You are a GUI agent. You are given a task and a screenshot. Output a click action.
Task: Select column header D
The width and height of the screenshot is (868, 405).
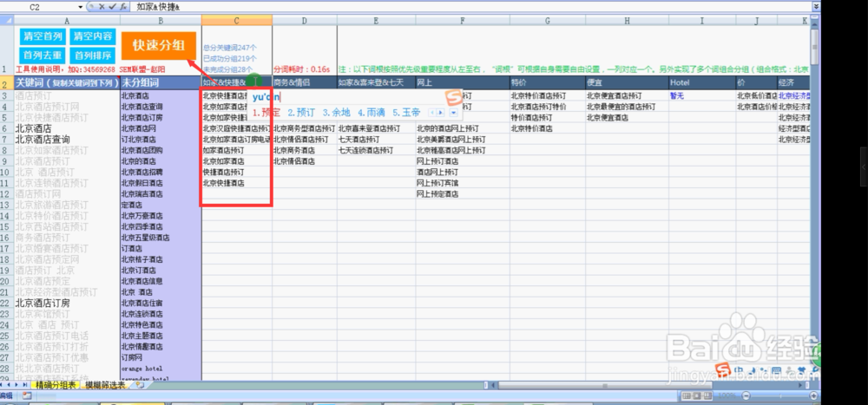[x=304, y=21]
